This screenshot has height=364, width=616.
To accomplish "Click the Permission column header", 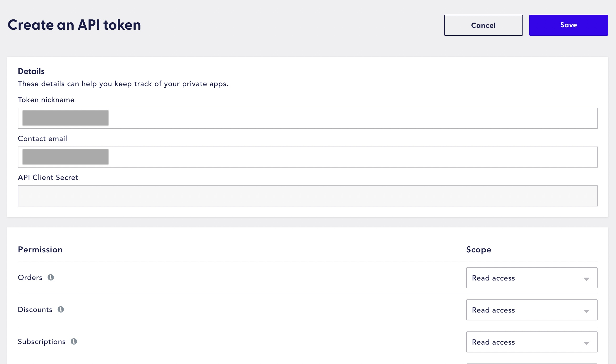I will coord(40,249).
